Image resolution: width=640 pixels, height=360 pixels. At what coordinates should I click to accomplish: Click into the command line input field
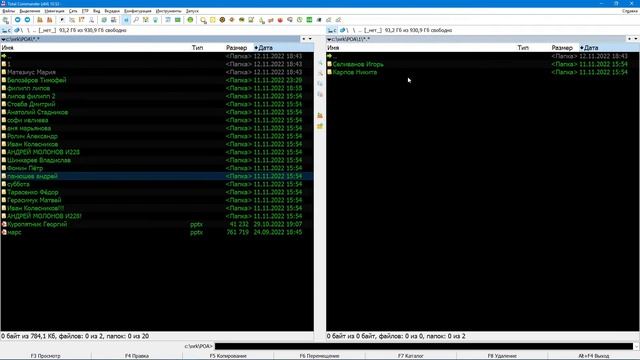pyautogui.click(x=424, y=346)
